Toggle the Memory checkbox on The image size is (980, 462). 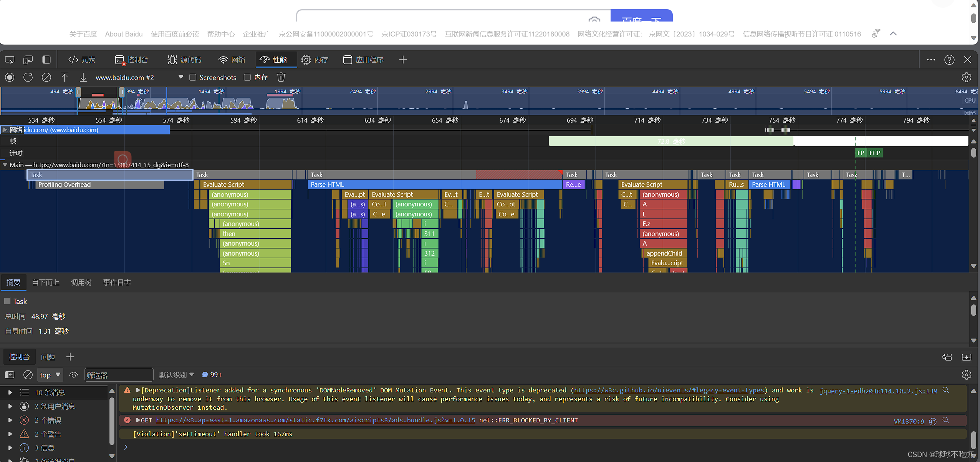click(x=248, y=78)
